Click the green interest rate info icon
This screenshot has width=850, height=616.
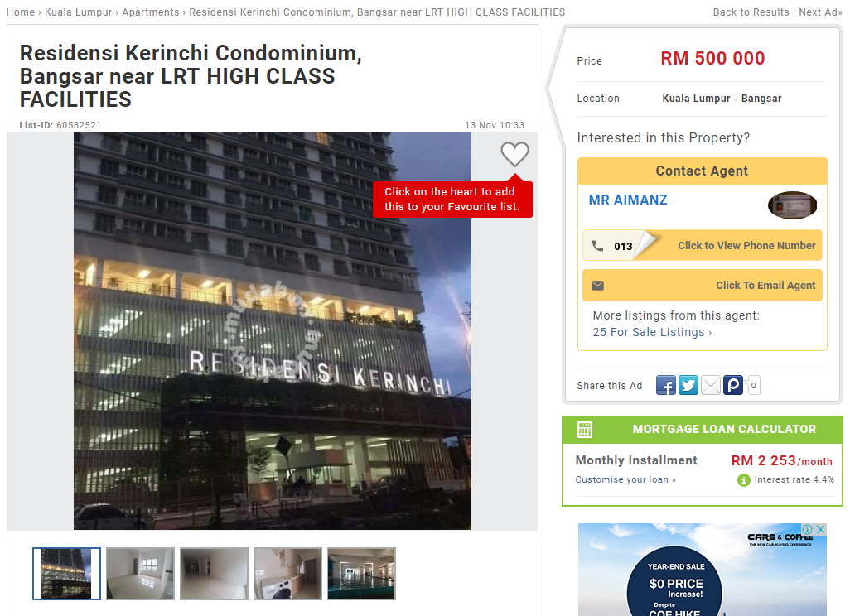click(x=744, y=480)
